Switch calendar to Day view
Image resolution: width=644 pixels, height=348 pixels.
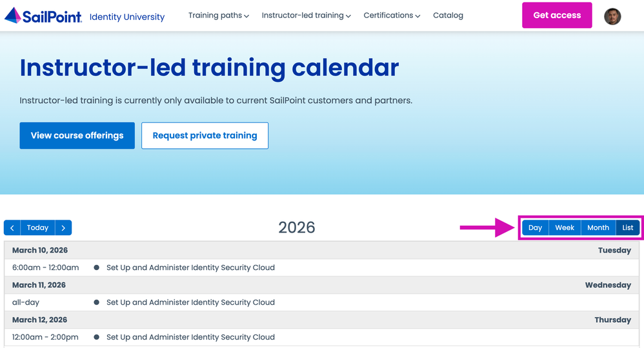535,227
